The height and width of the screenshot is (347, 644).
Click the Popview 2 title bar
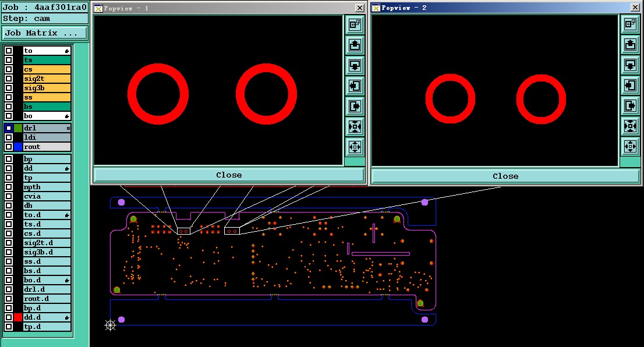[505, 8]
